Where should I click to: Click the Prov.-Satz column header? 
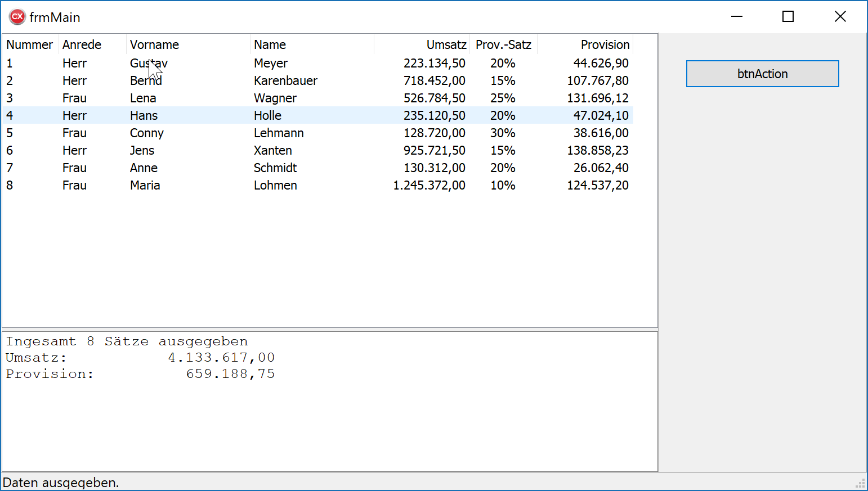tap(503, 44)
